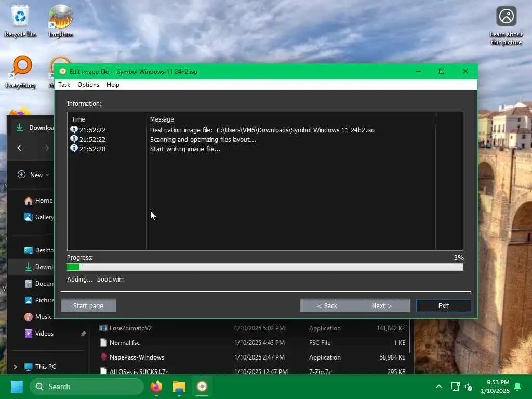
Task: Click pin icon beside Videos
Action: [83, 334]
